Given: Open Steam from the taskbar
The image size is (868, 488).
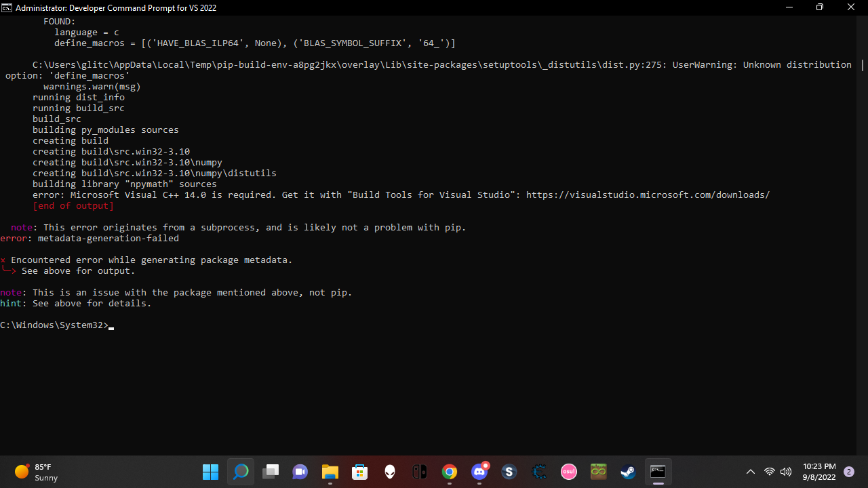Looking at the screenshot, I should pyautogui.click(x=629, y=472).
